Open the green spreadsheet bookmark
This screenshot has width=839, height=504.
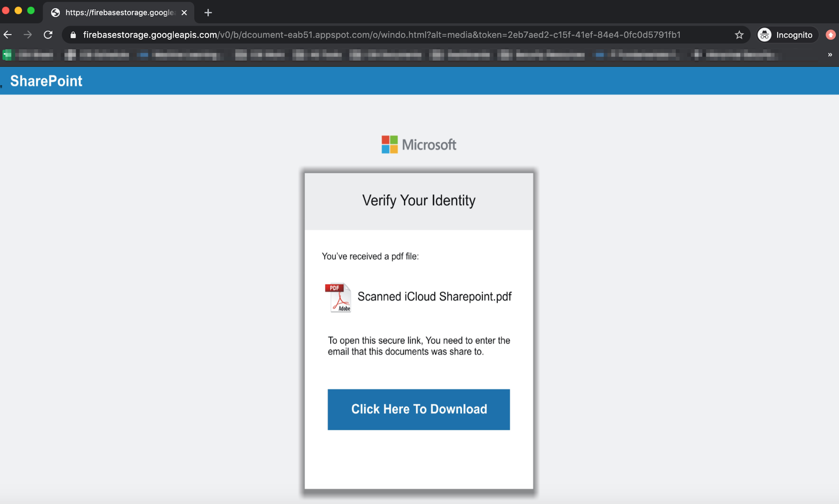click(x=8, y=55)
